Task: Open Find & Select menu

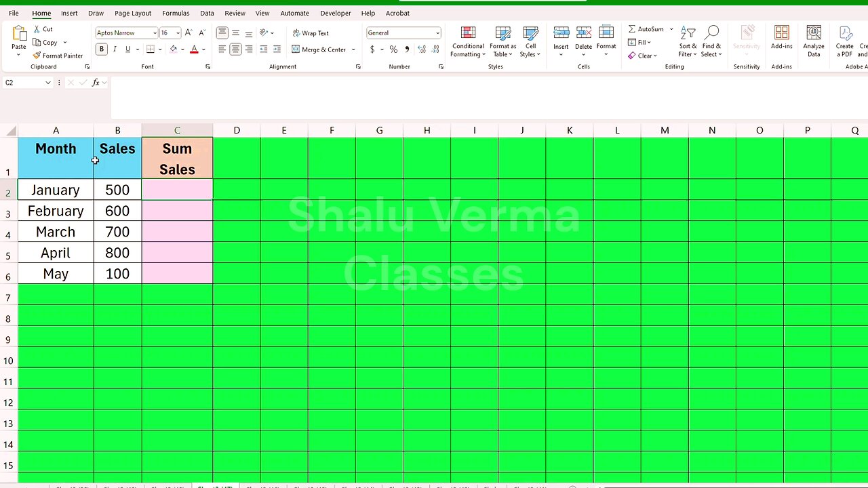Action: coord(711,42)
